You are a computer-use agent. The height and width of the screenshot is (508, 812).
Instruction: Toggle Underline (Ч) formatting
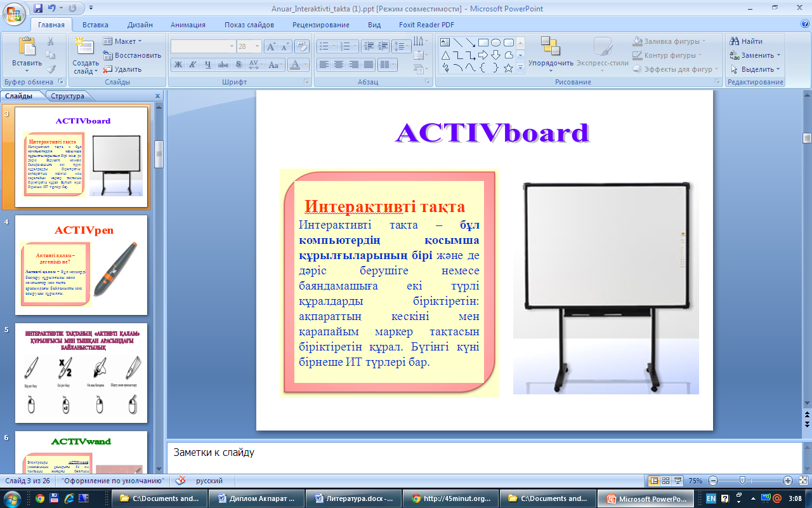click(208, 65)
